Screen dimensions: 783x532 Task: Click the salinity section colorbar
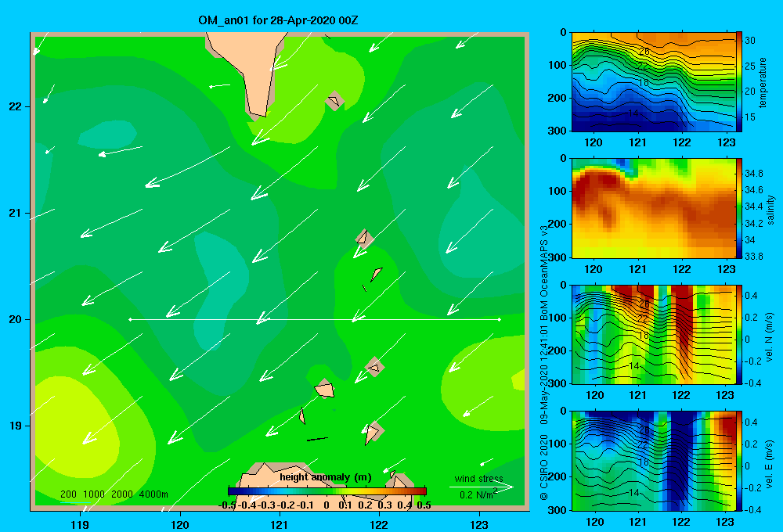739,208
